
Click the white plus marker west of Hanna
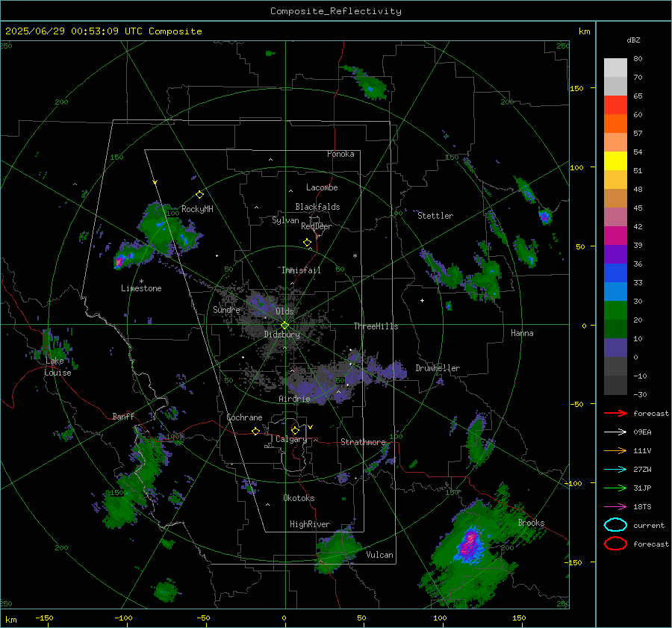422,300
